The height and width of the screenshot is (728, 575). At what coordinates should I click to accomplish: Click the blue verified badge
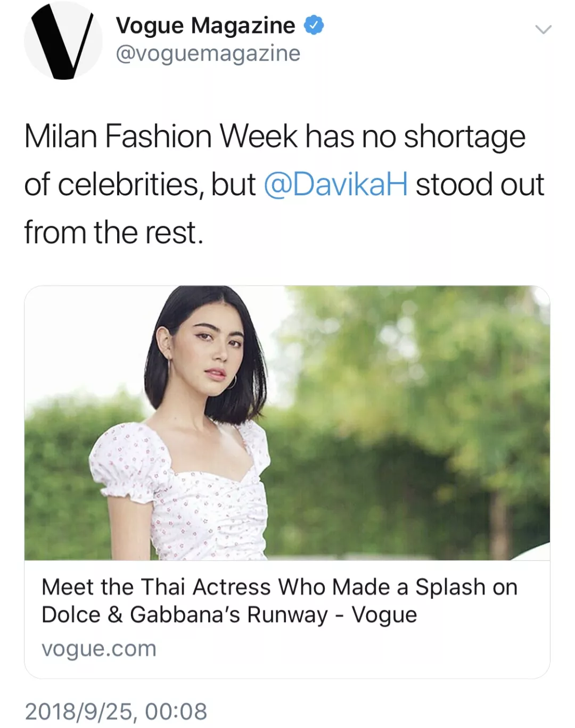(314, 25)
